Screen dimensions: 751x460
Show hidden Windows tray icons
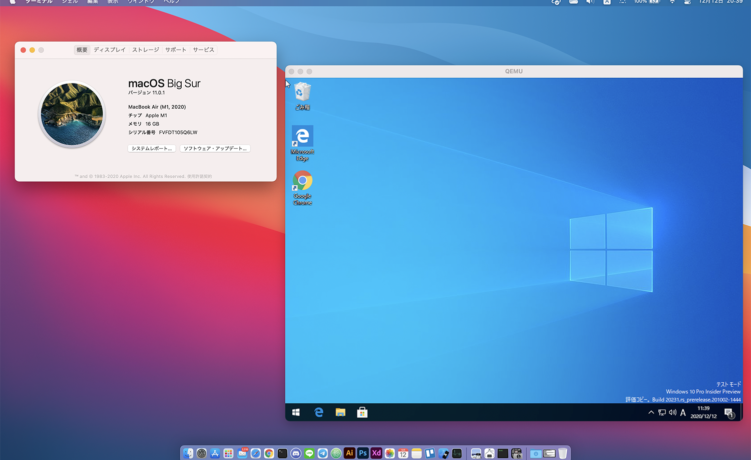pos(651,413)
